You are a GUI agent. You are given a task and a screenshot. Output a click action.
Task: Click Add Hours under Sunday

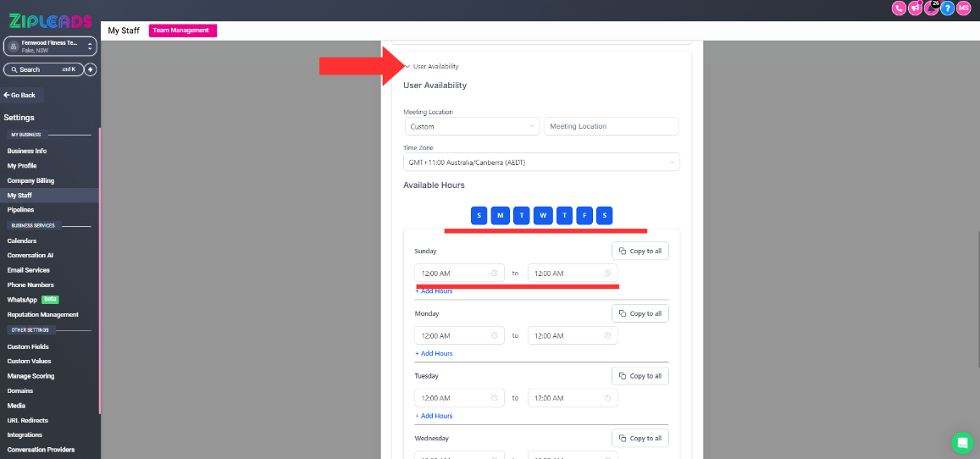[434, 291]
